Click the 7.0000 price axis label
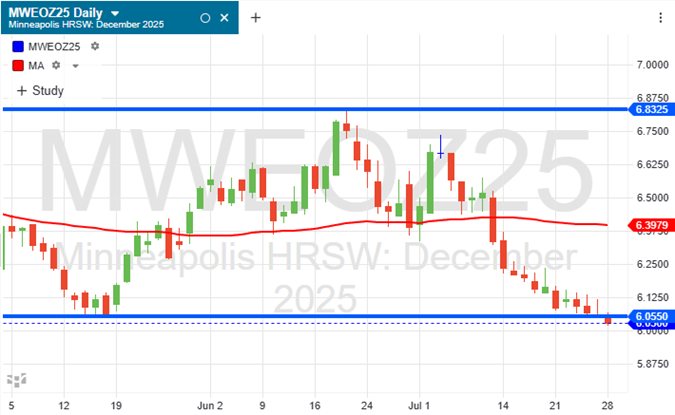The image size is (675, 415). 653,65
